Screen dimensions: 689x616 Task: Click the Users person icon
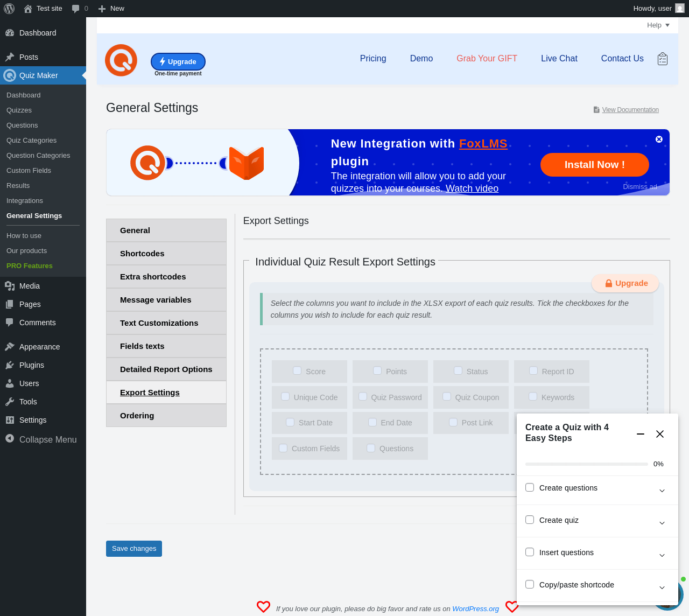coord(10,383)
